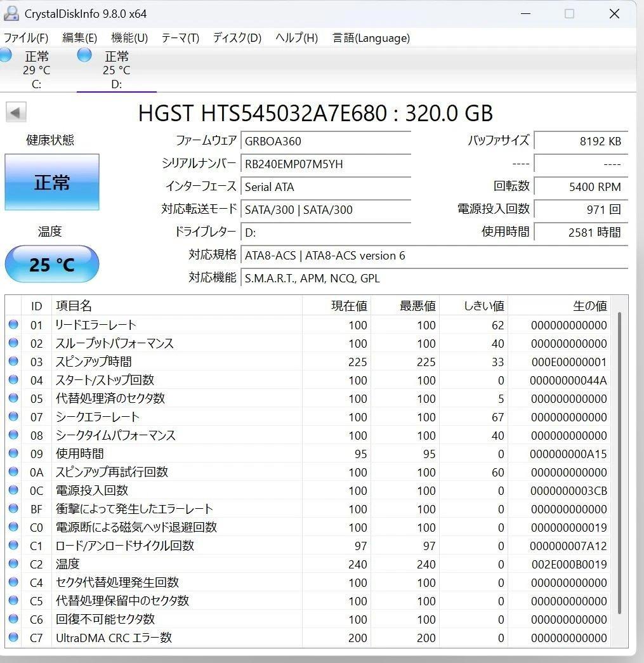Click the blue status orb for drive D:
The width and height of the screenshot is (644, 663).
(84, 55)
